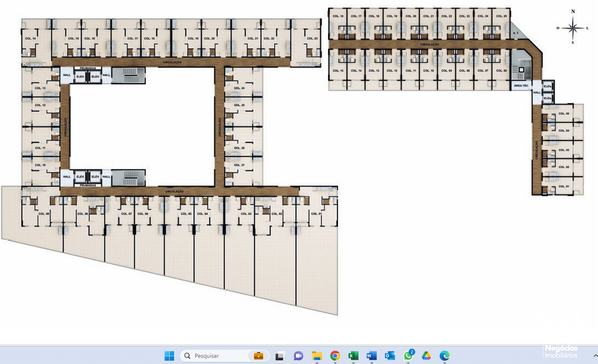
Task: Open File Explorer from the taskbar
Action: (x=317, y=356)
